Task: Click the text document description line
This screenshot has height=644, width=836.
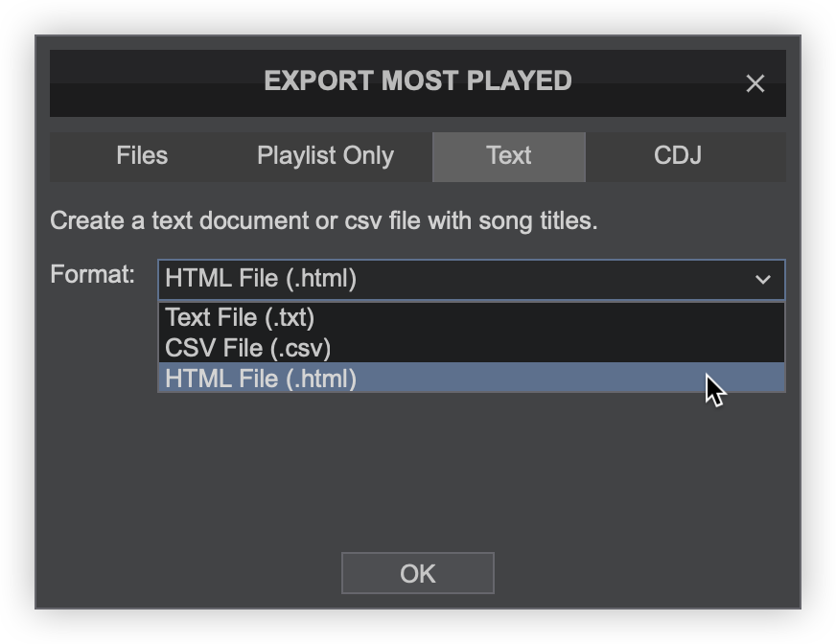Action: (x=323, y=221)
